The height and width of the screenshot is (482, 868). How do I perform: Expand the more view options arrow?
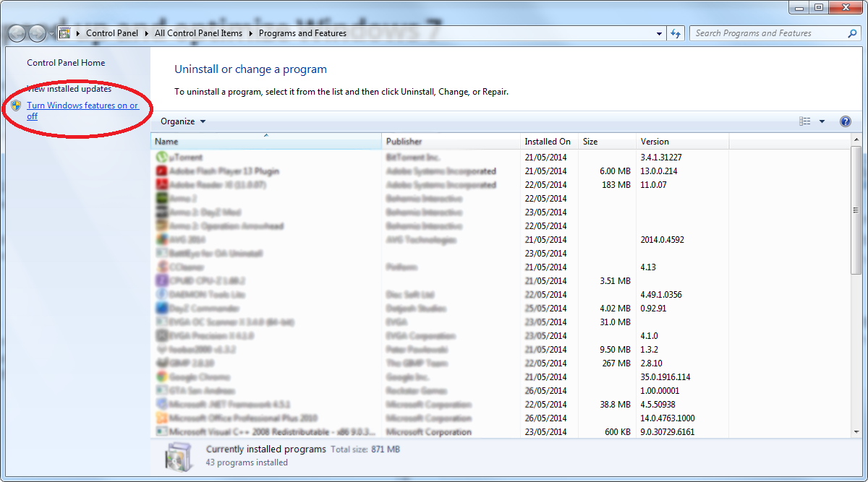point(822,121)
